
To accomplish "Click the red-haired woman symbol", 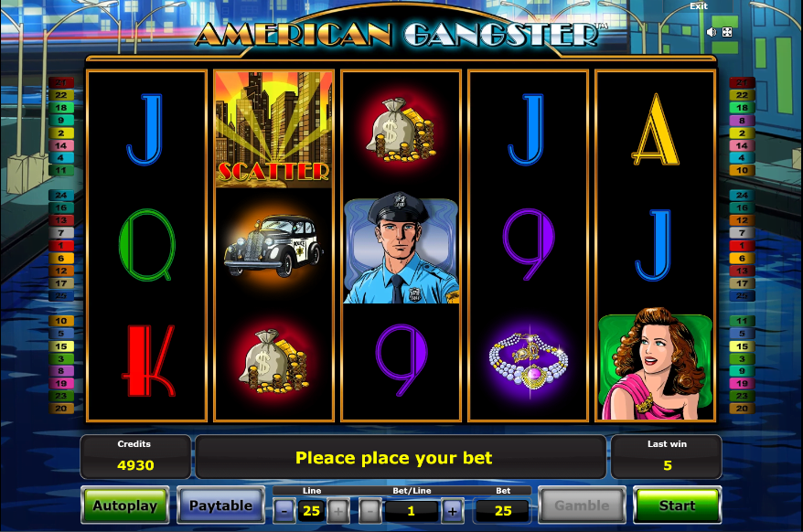I will tap(656, 363).
